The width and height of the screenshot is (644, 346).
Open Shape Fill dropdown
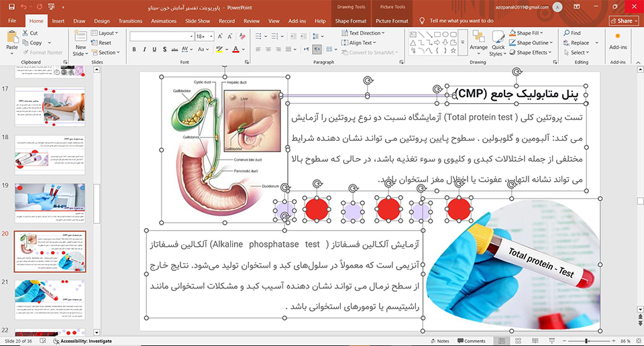coord(526,33)
